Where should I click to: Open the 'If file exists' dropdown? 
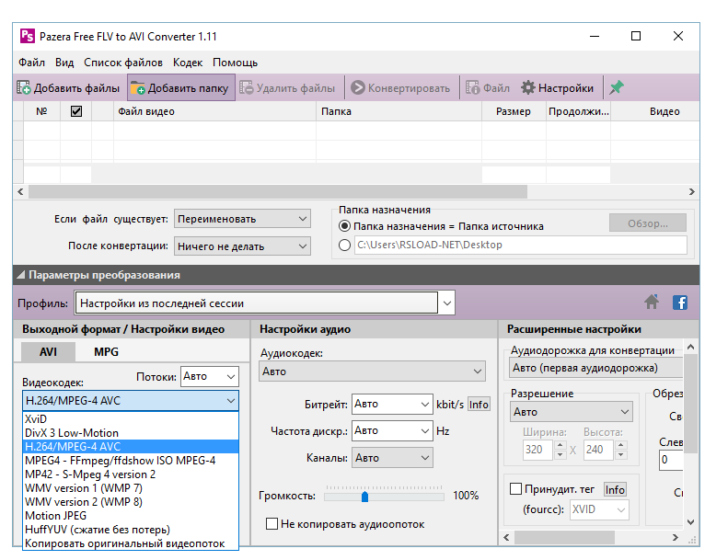[x=242, y=219]
